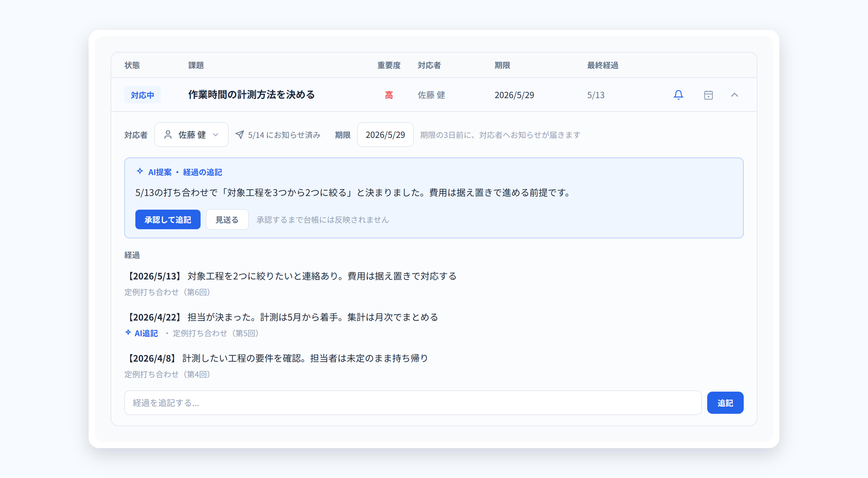Click the 期限の3日前に reminder hint text

[x=500, y=135]
